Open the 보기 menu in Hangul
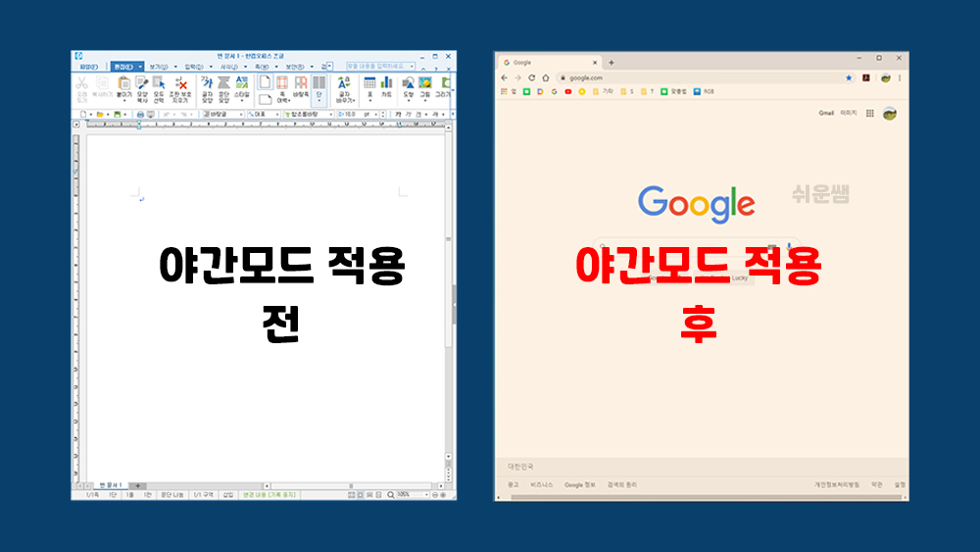 tap(158, 67)
